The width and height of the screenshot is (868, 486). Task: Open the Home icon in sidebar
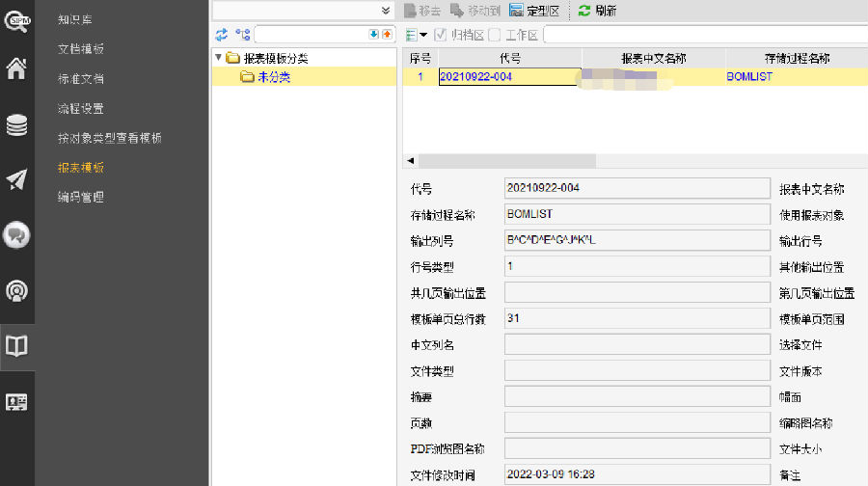click(x=16, y=68)
